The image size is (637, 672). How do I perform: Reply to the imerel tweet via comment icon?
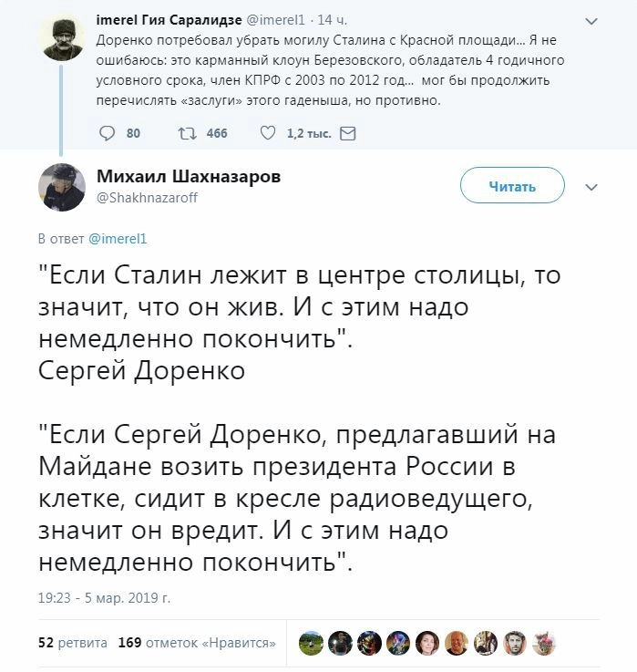point(107,133)
